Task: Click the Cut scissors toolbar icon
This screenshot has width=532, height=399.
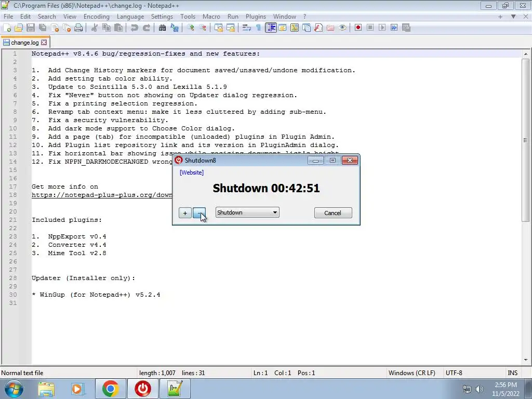Action: 95,28
